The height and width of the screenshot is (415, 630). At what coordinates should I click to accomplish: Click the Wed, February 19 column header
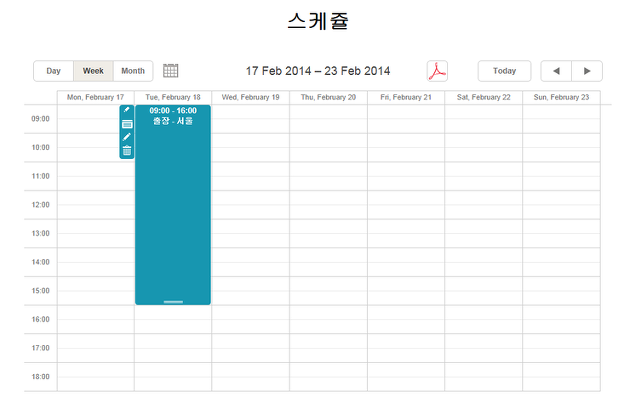tap(250, 97)
